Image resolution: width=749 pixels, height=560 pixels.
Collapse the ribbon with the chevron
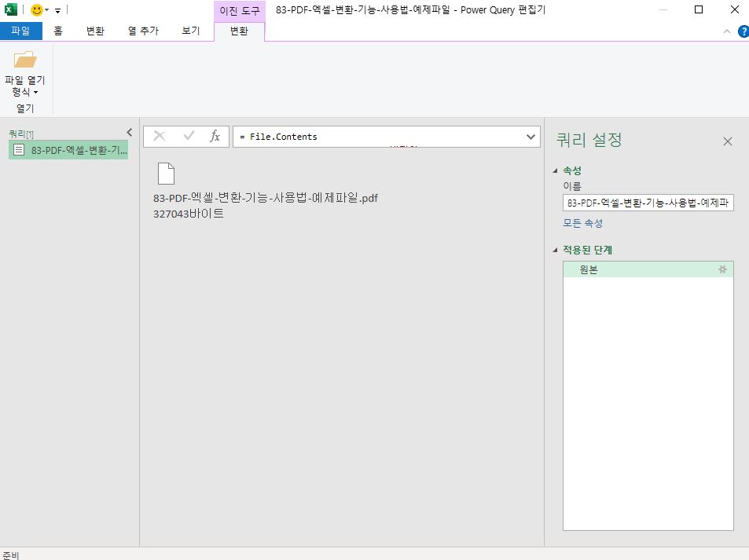[x=727, y=31]
